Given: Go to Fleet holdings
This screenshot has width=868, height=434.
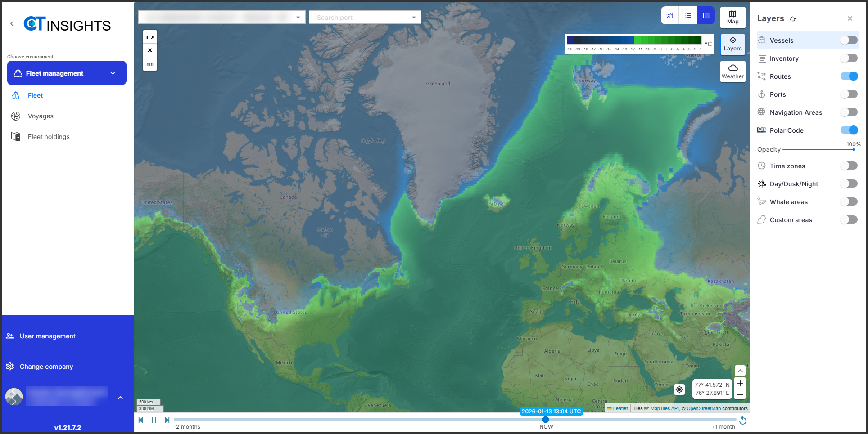Looking at the screenshot, I should pos(49,137).
